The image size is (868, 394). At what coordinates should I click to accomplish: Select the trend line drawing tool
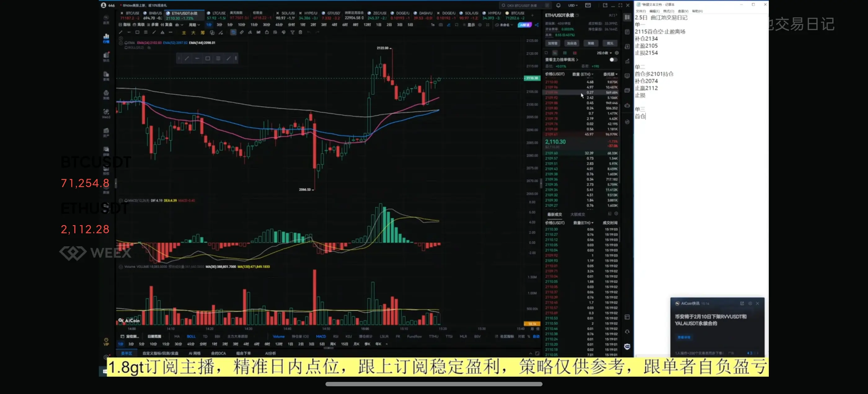(121, 32)
